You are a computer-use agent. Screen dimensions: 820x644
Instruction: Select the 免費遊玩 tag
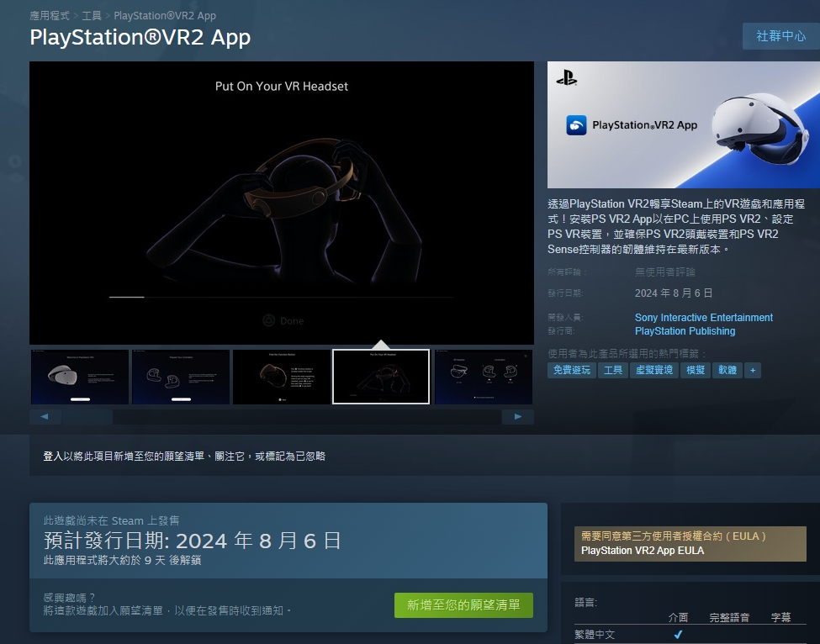point(572,370)
